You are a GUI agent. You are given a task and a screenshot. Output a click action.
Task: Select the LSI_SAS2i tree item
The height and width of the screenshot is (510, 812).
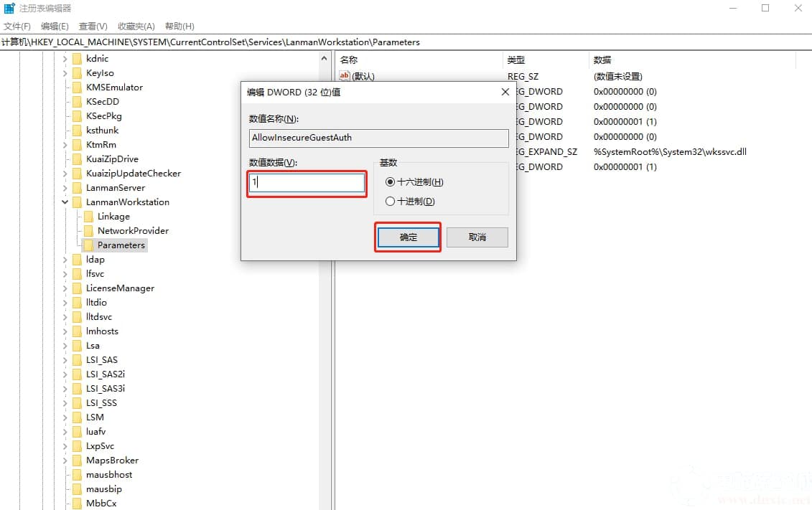click(x=105, y=374)
